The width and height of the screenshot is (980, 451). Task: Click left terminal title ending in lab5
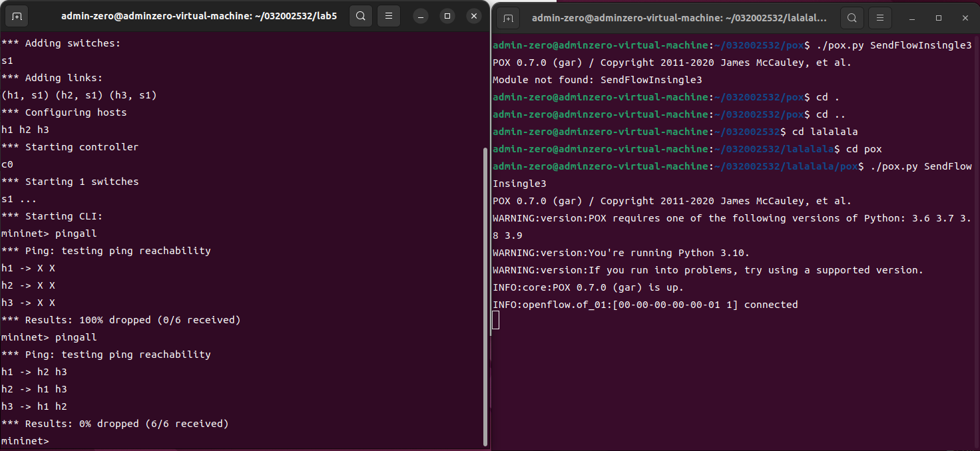point(199,16)
